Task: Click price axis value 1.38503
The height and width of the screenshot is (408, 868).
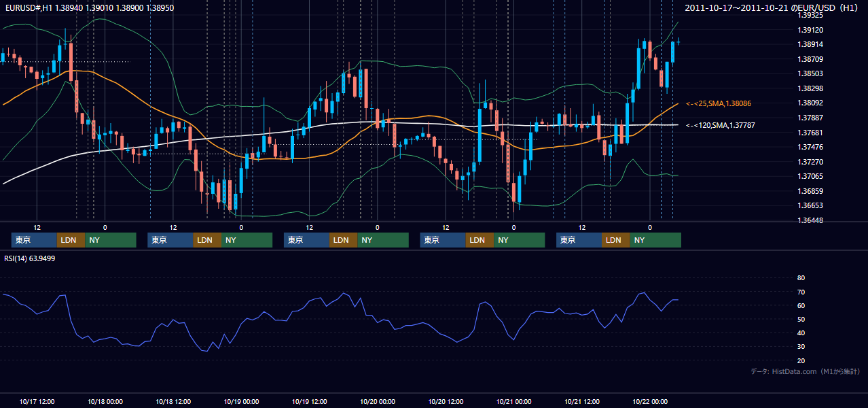Action: point(810,73)
